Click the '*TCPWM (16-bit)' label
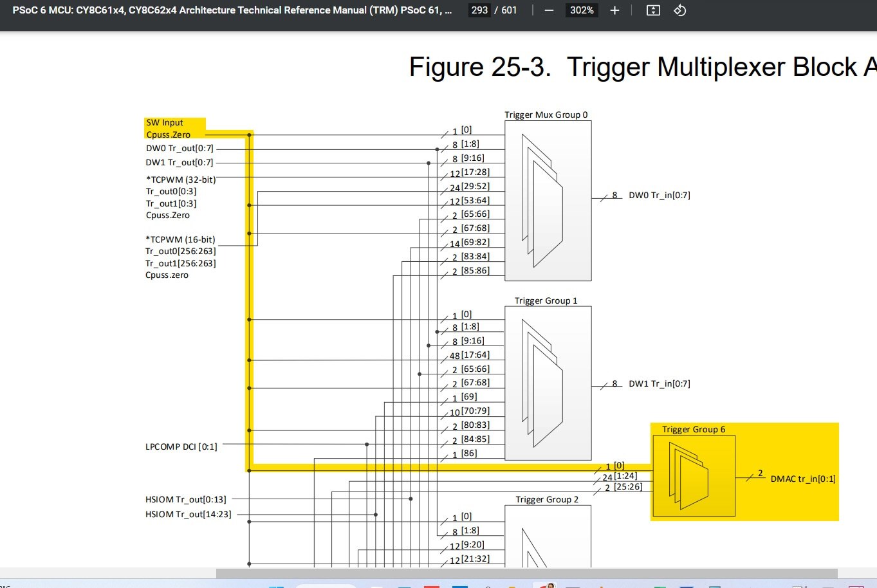The image size is (877, 588). [x=181, y=239]
